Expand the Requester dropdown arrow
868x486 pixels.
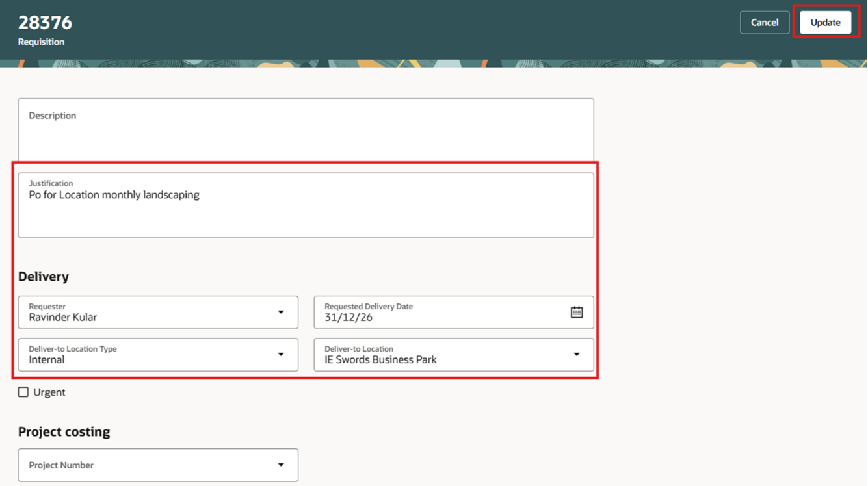click(x=281, y=313)
